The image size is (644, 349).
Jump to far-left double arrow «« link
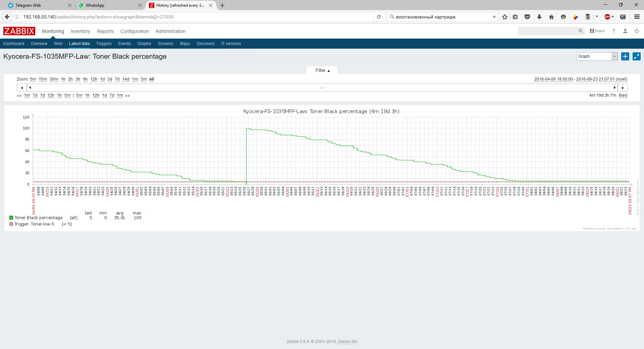pyautogui.click(x=19, y=96)
